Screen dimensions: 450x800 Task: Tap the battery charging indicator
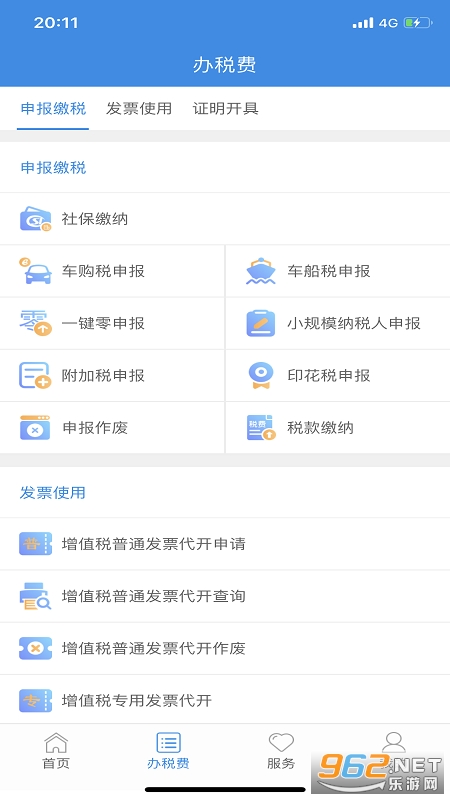click(418, 23)
